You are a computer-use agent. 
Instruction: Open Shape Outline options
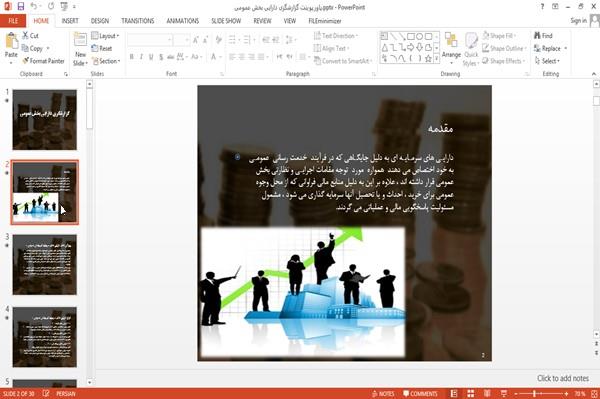[504, 48]
